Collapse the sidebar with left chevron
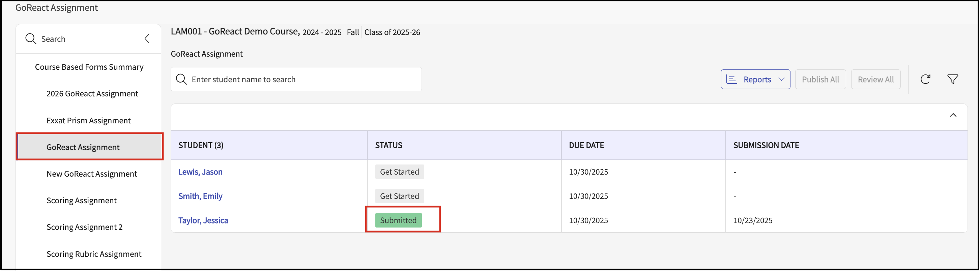The image size is (980, 271). tap(147, 39)
